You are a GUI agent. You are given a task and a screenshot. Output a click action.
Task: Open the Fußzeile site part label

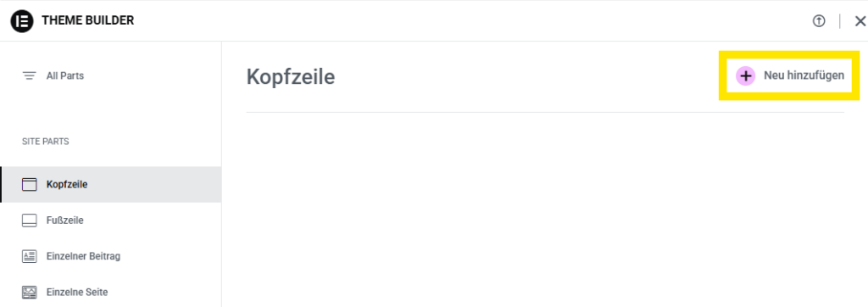(x=65, y=220)
